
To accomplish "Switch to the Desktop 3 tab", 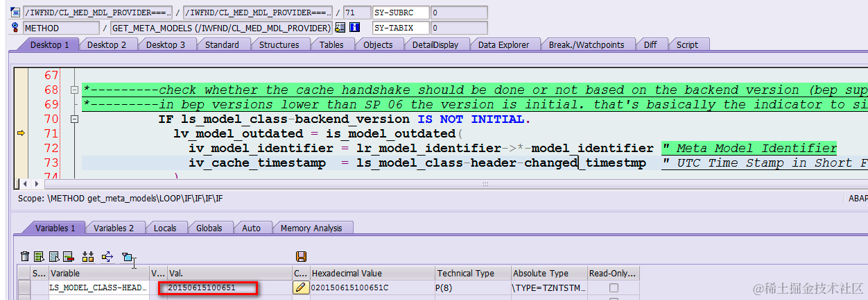I will pos(166,44).
